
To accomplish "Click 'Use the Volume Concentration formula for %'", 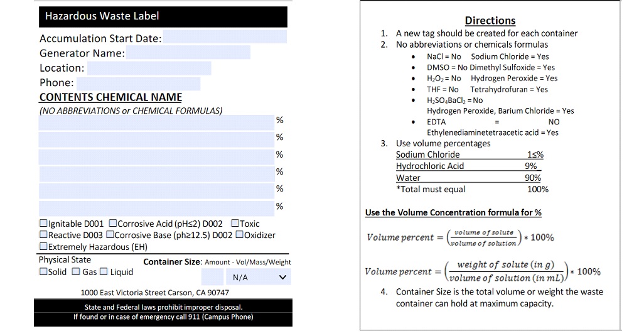I will pyautogui.click(x=453, y=212).
